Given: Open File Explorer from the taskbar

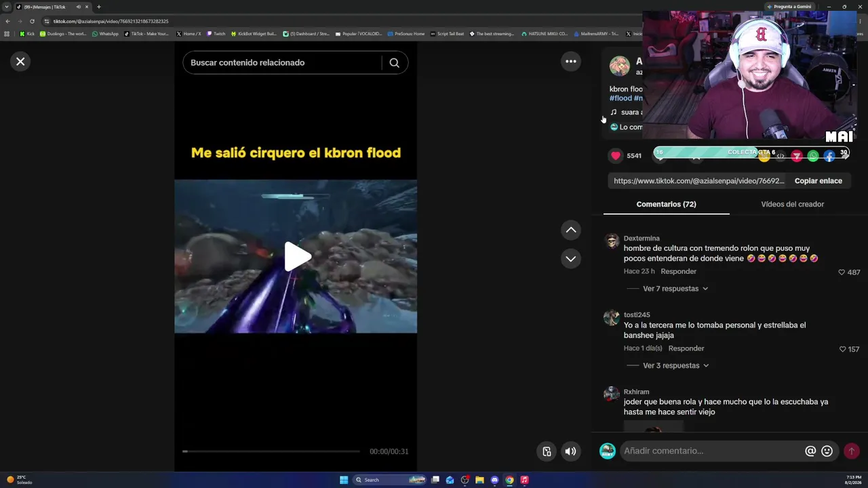Looking at the screenshot, I should 479,480.
